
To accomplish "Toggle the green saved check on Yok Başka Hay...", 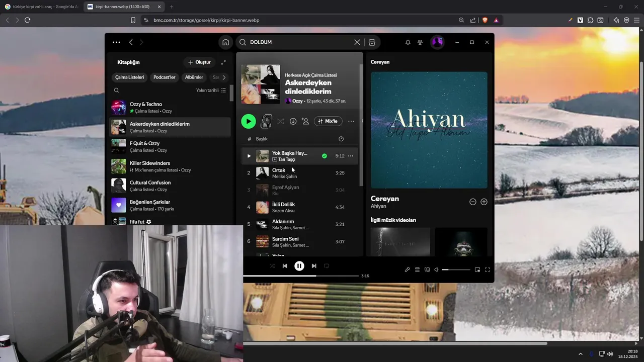I will click(325, 156).
